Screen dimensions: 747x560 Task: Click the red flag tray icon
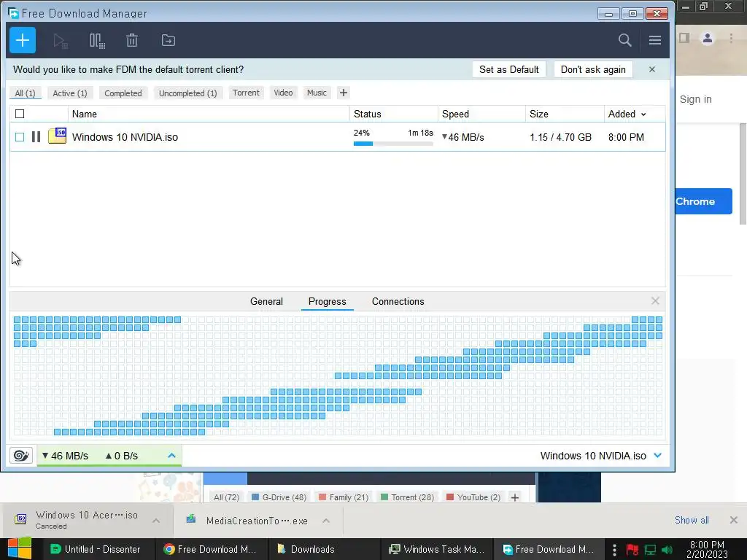[x=632, y=550]
